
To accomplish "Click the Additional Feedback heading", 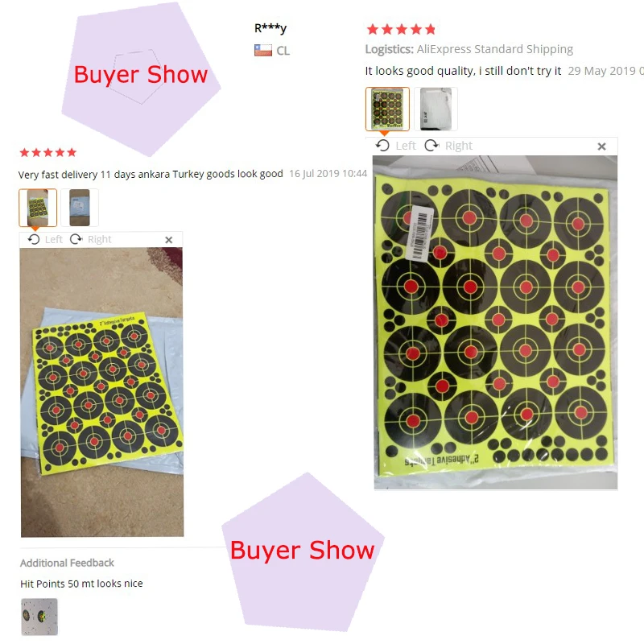I will (67, 563).
